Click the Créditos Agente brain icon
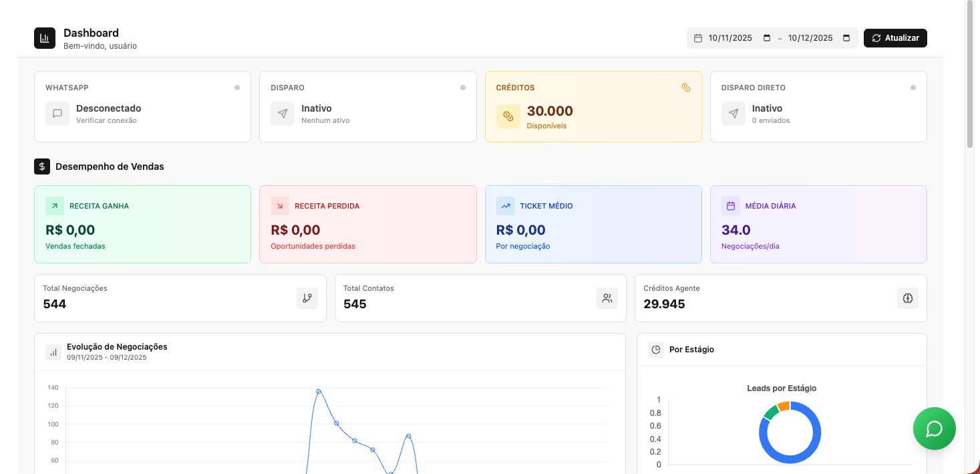The width and height of the screenshot is (980, 474). pyautogui.click(x=907, y=298)
